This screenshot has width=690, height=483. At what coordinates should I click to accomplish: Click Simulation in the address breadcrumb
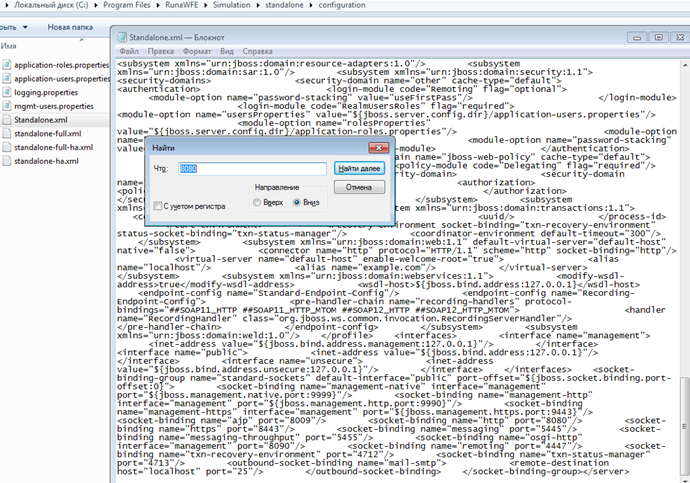click(231, 5)
